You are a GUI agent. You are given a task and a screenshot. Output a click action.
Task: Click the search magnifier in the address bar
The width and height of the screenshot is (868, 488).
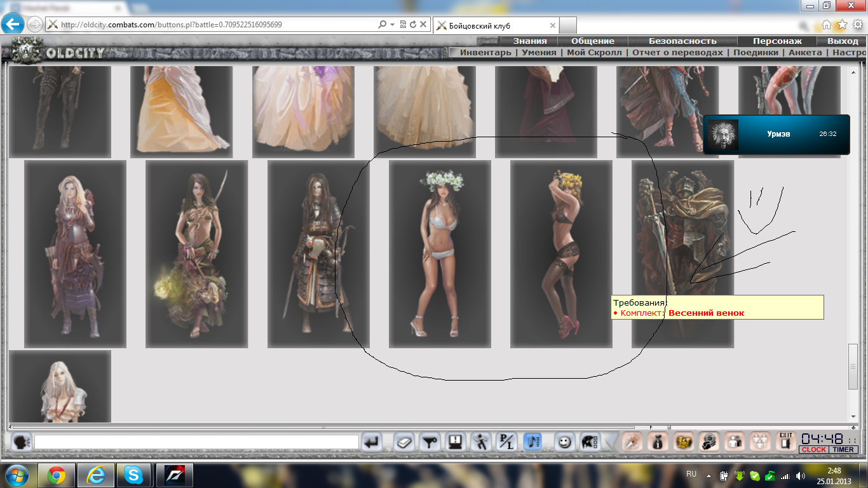[x=383, y=25]
